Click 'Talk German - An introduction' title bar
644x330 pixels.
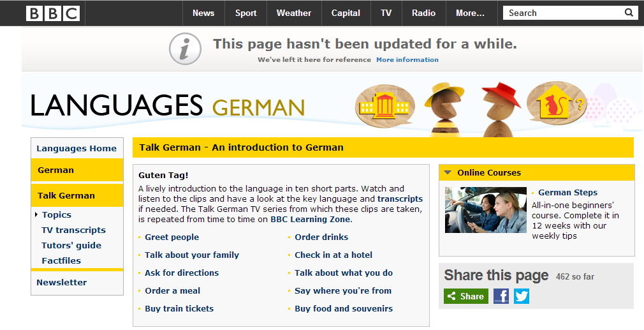[383, 147]
